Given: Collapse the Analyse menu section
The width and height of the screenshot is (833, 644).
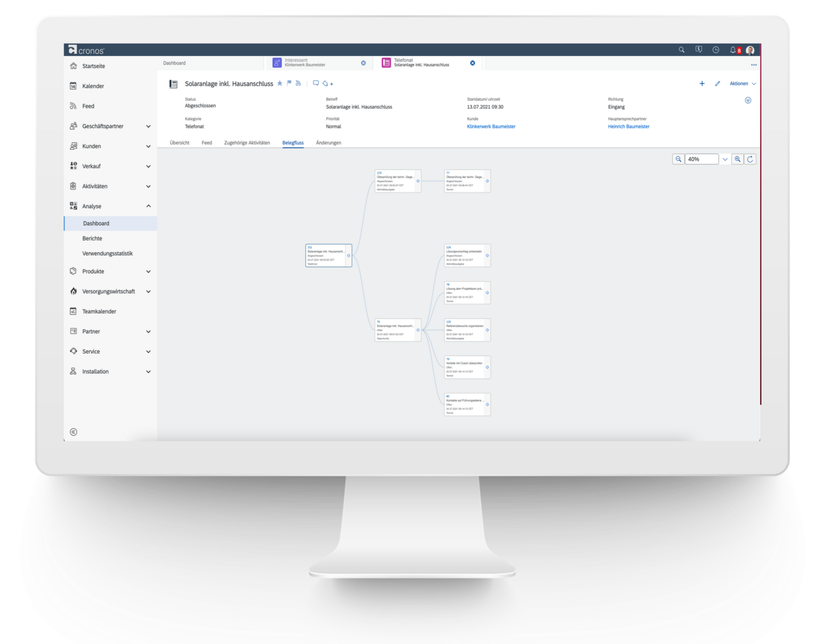Looking at the screenshot, I should pos(149,206).
